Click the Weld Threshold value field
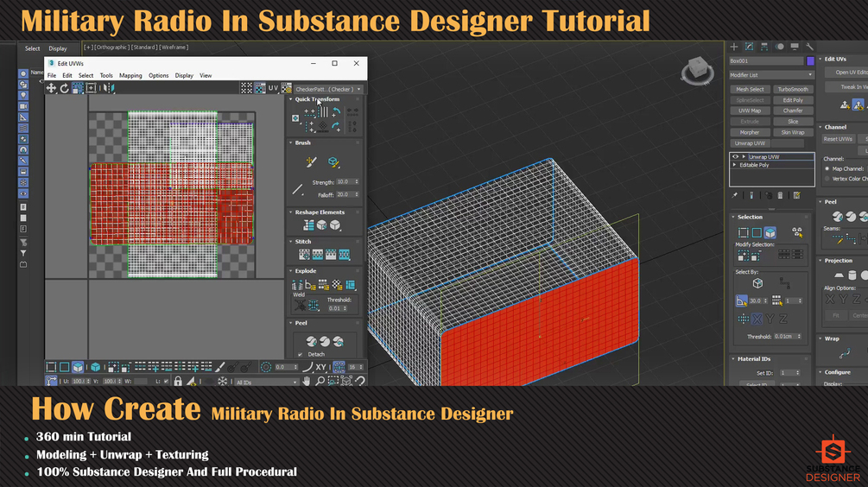This screenshot has width=868, height=487. pyautogui.click(x=338, y=308)
